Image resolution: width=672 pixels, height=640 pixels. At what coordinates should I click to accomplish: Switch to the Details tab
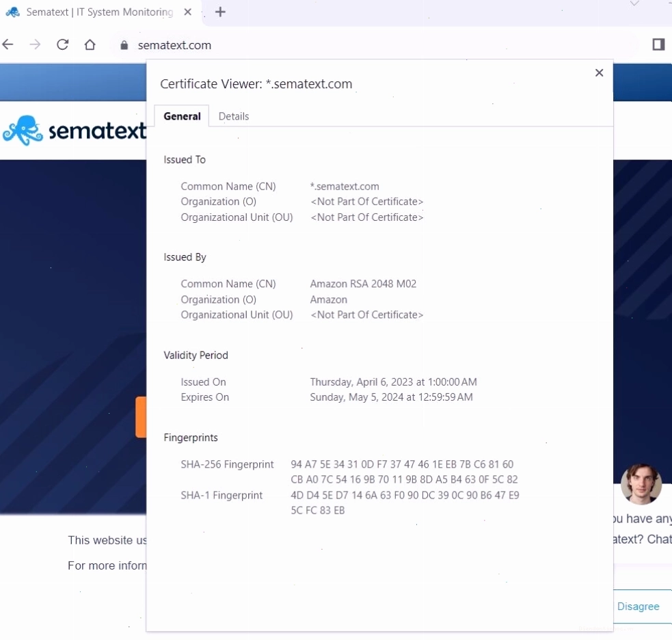click(234, 116)
